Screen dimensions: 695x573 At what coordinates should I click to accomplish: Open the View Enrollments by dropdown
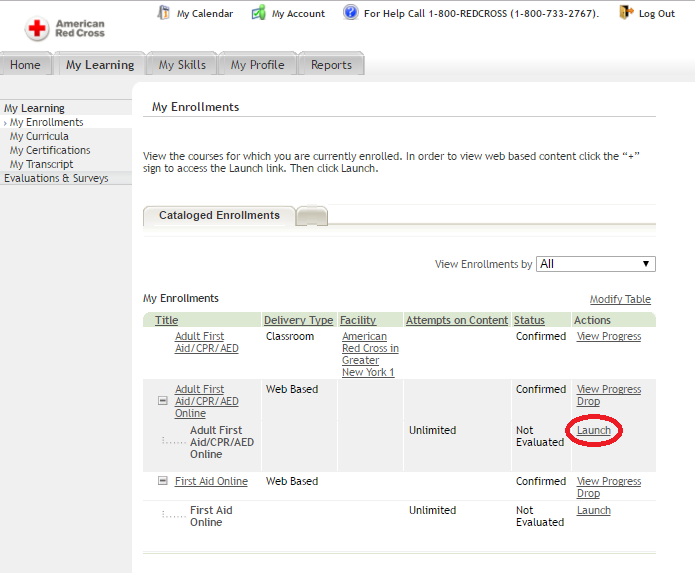pos(596,264)
